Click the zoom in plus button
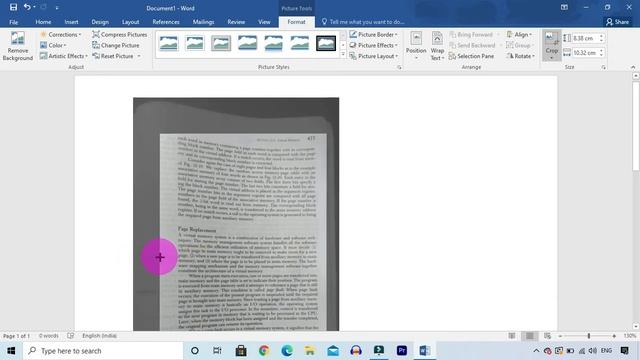This screenshot has width=640, height=360. tap(614, 336)
